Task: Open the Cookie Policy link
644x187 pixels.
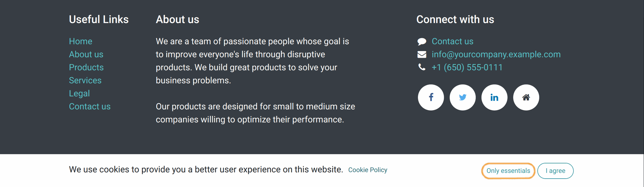Action: click(368, 170)
